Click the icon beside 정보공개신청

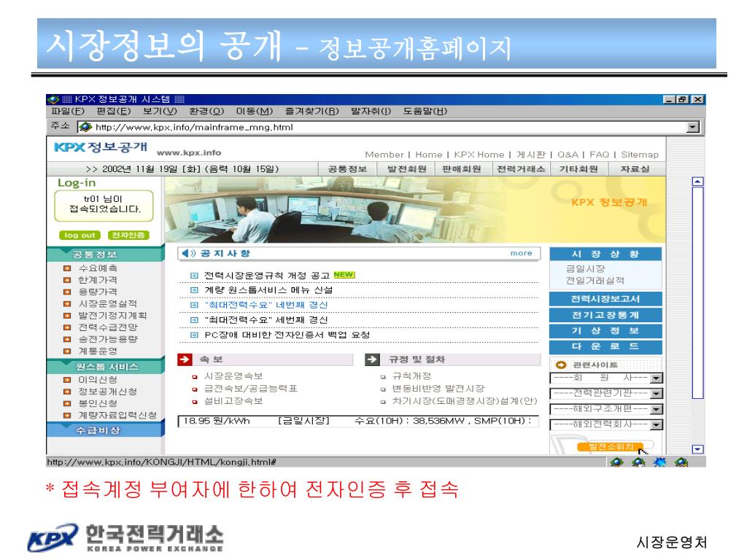tap(67, 392)
